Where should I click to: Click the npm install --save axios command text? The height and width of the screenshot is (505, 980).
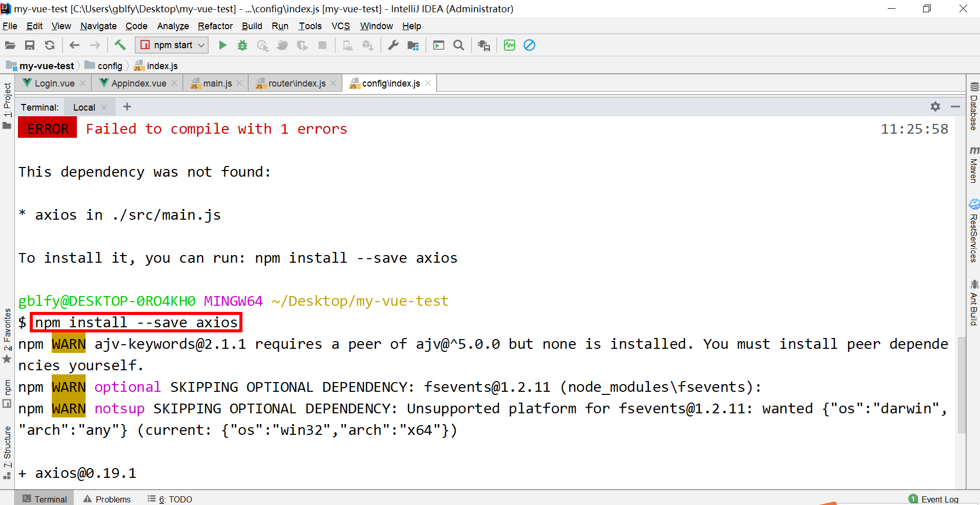tap(136, 322)
